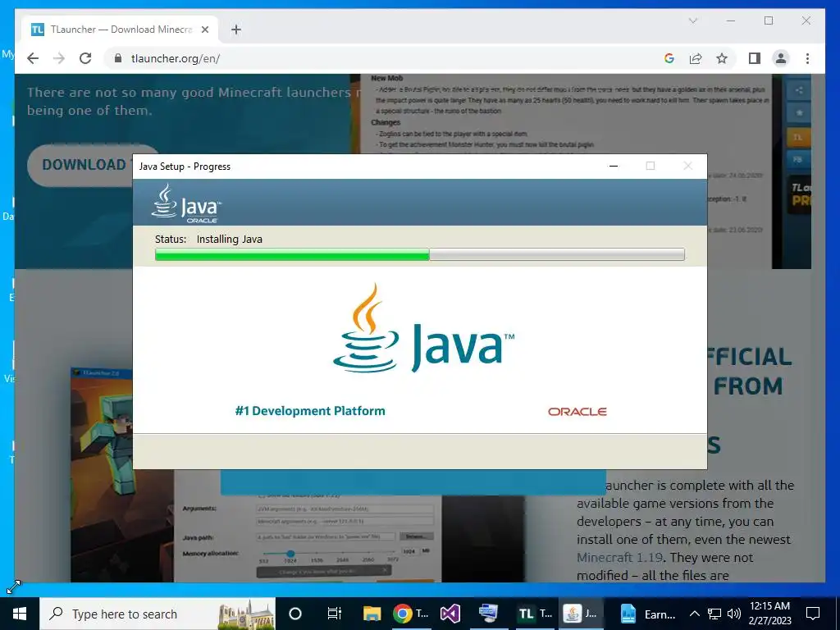Open the Chrome three-dot menu
Screen dimensions: 840x630
click(807, 58)
